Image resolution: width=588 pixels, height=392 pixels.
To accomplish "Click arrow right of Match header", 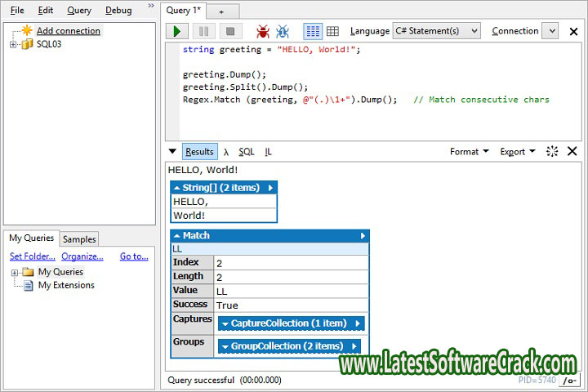I will point(363,235).
